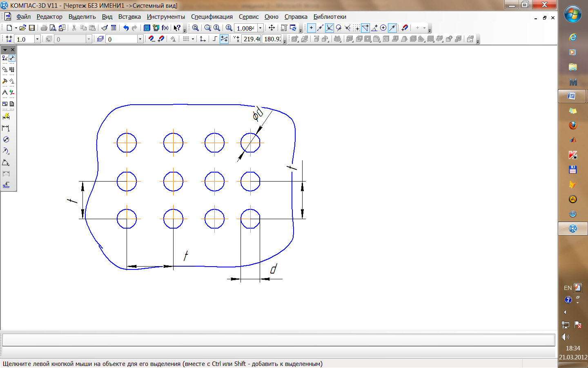Image resolution: width=588 pixels, height=368 pixels.
Task: Click the X coordinate field 219.4
Action: coord(251,39)
